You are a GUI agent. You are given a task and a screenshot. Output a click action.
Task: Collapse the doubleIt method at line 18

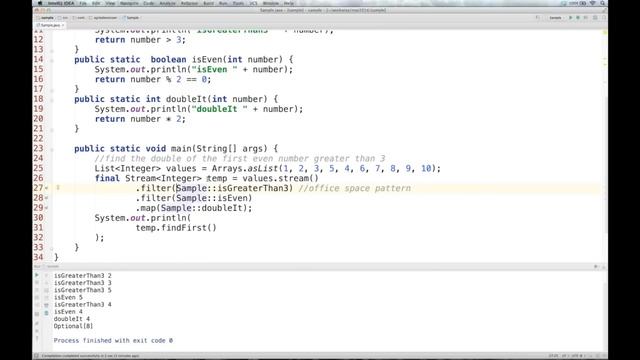coord(52,100)
